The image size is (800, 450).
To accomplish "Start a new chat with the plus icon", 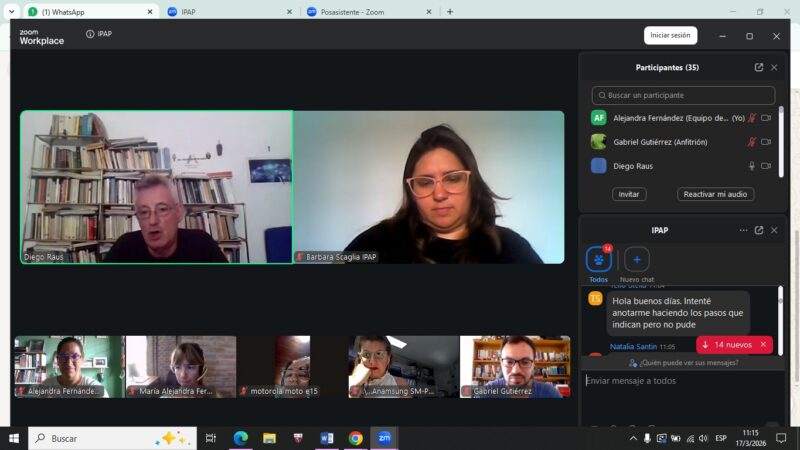I will click(x=637, y=259).
